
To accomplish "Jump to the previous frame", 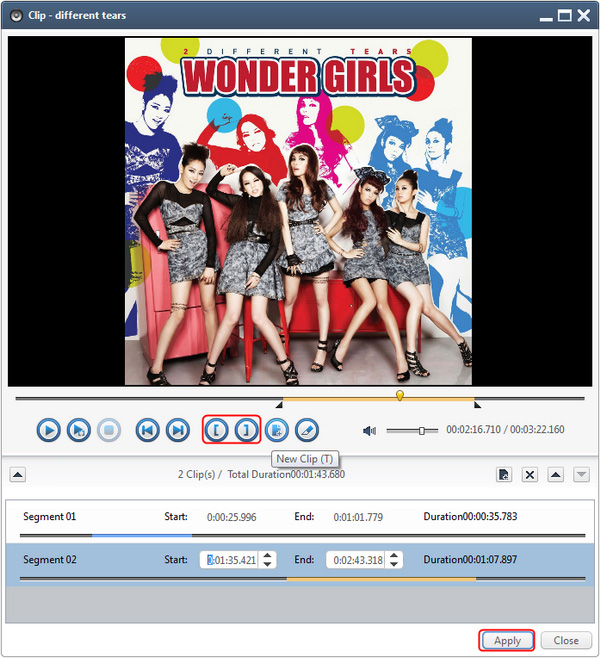I will pos(147,430).
